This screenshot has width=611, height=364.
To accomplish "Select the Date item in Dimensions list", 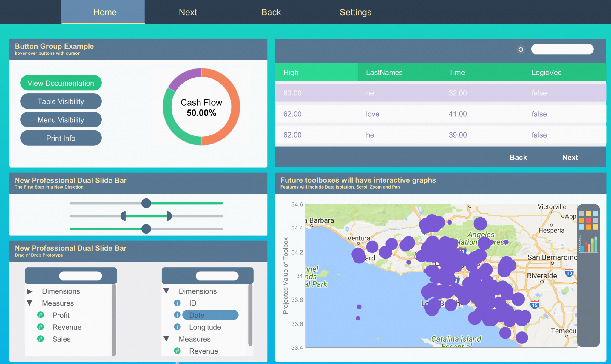I will pyautogui.click(x=210, y=315).
